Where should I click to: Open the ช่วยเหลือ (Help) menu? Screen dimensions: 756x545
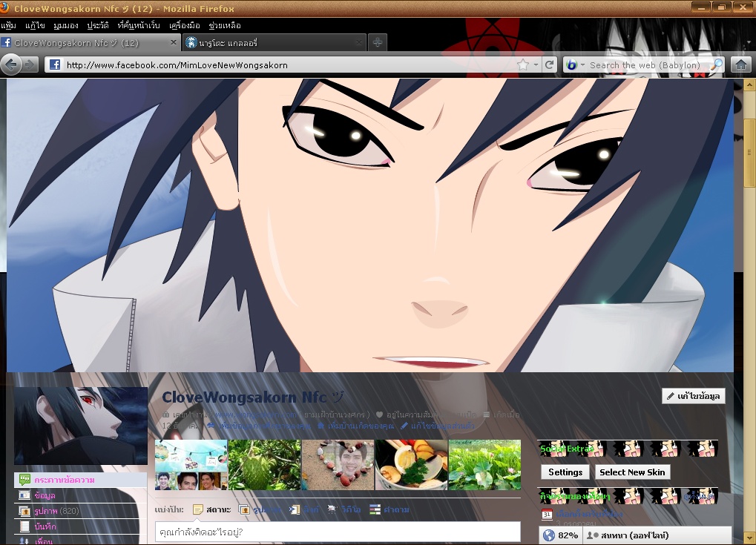tap(225, 25)
